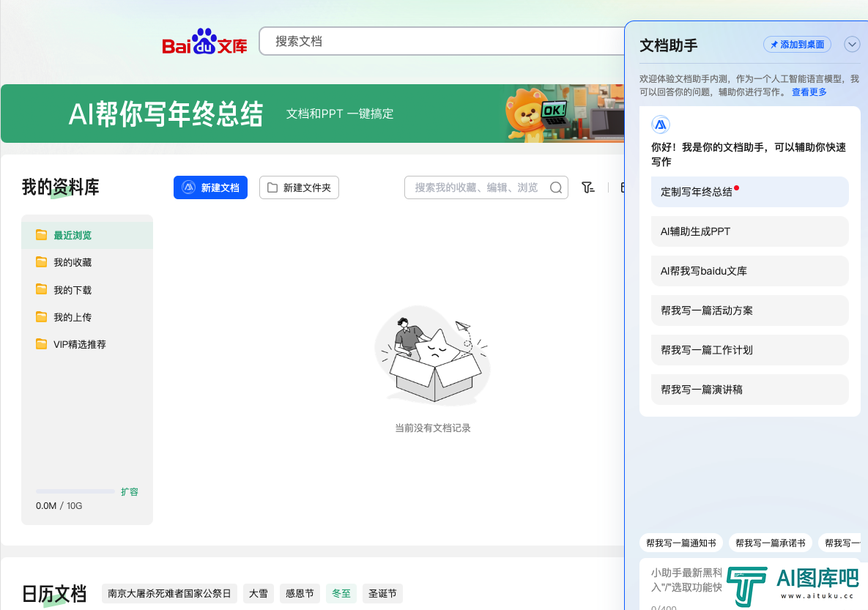Focus the 搜索我的收藏、编辑、浏览 field

(x=486, y=187)
